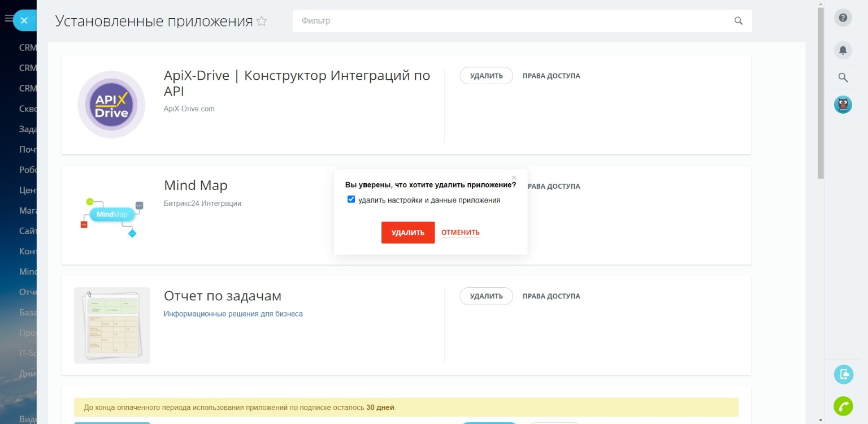Click the 30 дней subscription notice
868x424 pixels.
(406, 407)
